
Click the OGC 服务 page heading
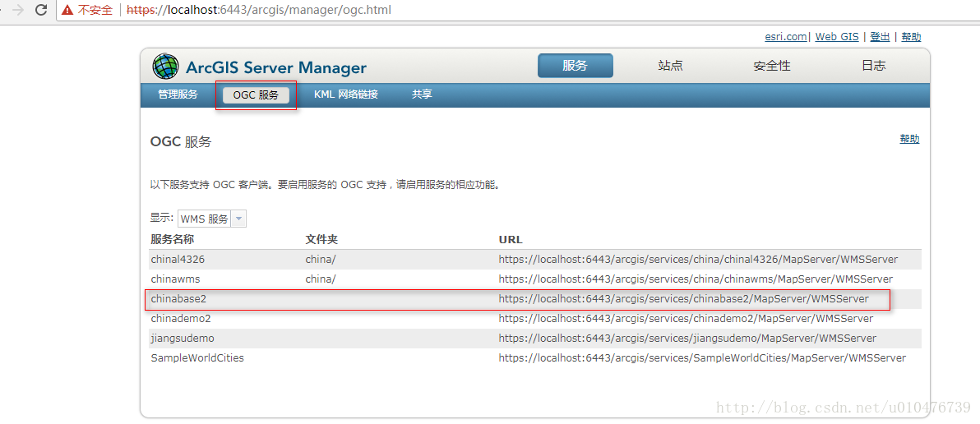click(181, 142)
